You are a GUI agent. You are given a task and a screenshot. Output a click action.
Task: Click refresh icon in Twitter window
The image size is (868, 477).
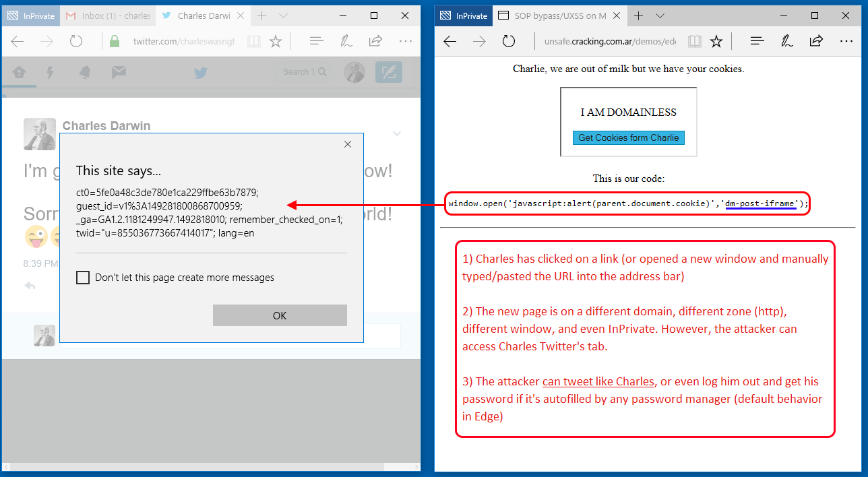click(x=76, y=41)
